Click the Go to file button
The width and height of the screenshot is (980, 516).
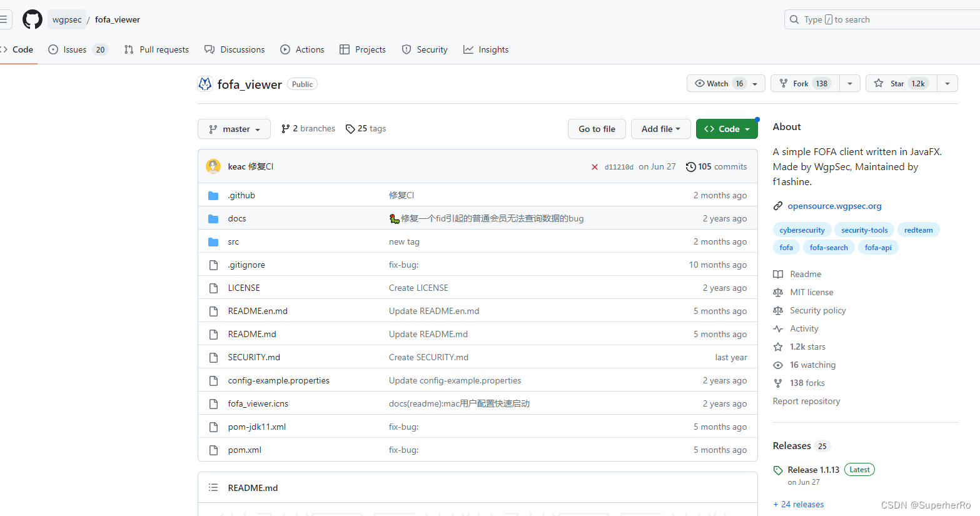click(597, 129)
